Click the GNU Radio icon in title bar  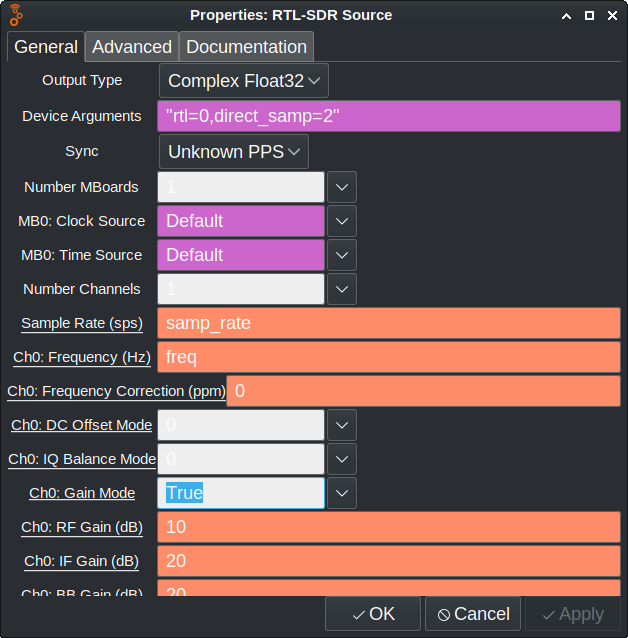16,15
